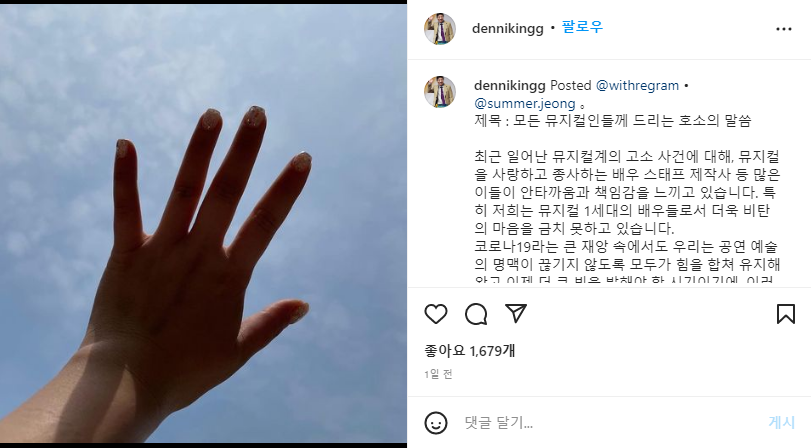
Task: Click the 게시 post comment button
Action: click(x=782, y=423)
